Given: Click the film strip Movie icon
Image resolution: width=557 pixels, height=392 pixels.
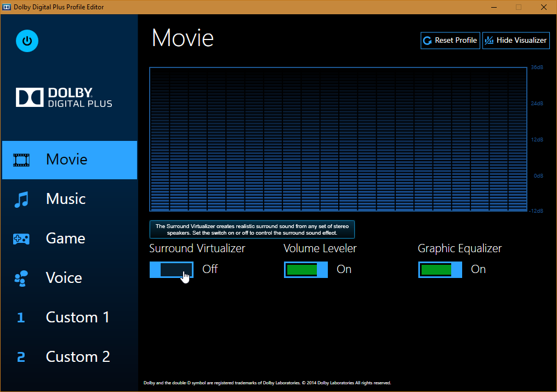Looking at the screenshot, I should tap(21, 160).
